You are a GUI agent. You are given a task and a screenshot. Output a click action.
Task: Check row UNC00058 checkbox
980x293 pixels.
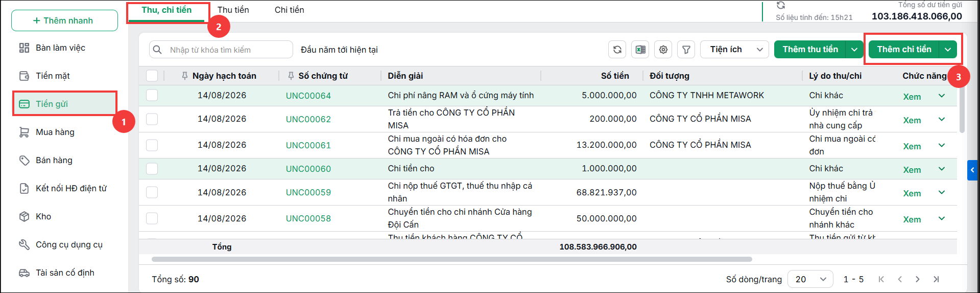(x=152, y=218)
